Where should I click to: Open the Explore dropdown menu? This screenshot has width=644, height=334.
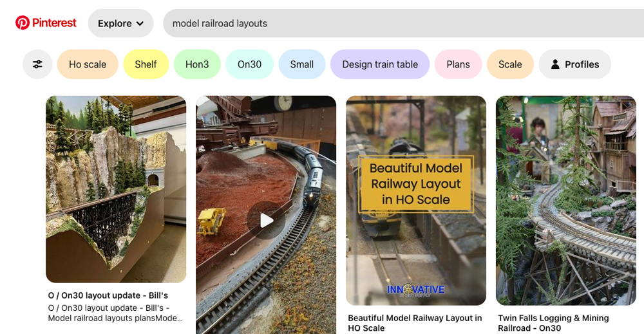point(121,23)
